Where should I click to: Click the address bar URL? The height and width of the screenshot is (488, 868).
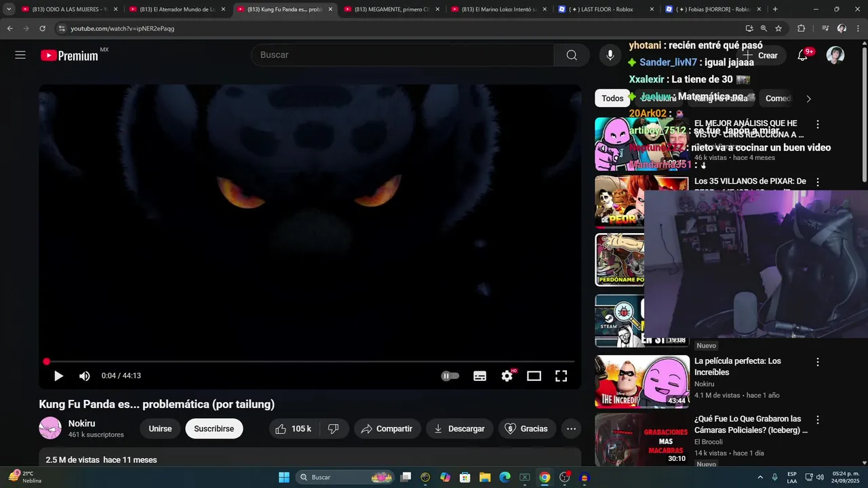(123, 28)
